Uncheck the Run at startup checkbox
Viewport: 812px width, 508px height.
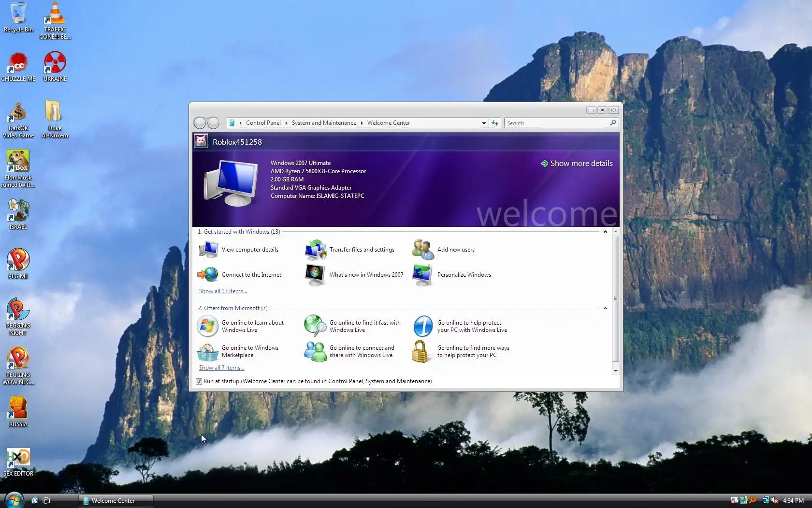[x=199, y=381]
